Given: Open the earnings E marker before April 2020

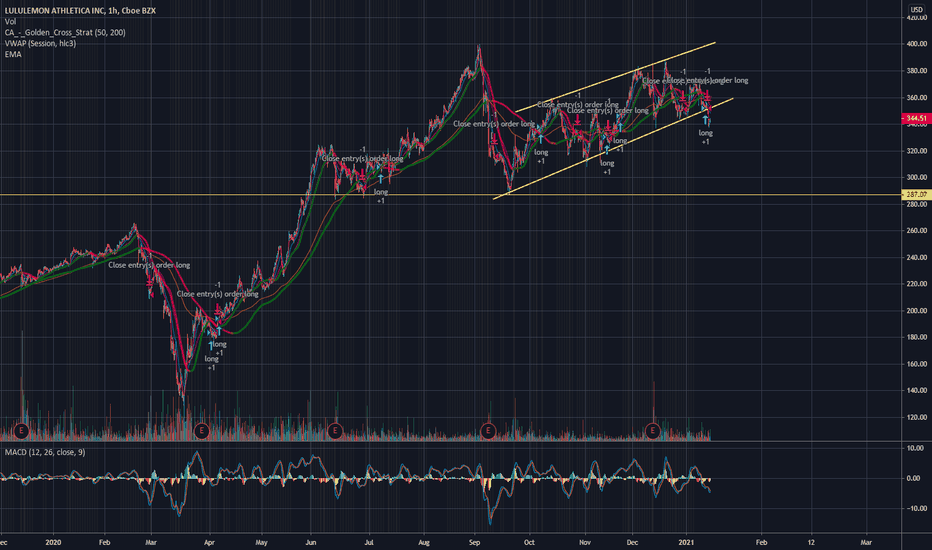Looking at the screenshot, I should coord(201,430).
